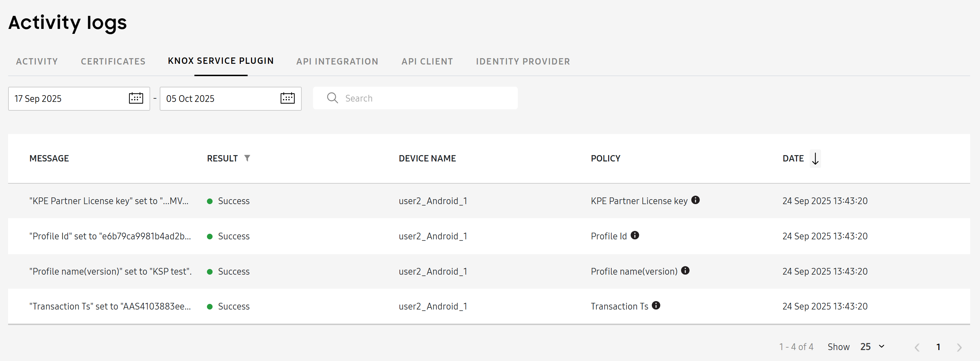Click the green Success indicator dot on Profile Id row

[210, 236]
